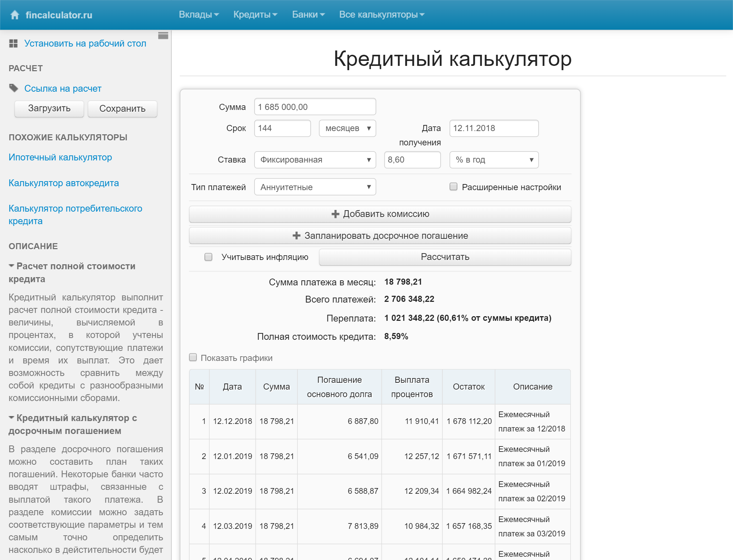The image size is (733, 560).
Task: Open Калькулятор потребительского кредита link
Action: tap(76, 214)
